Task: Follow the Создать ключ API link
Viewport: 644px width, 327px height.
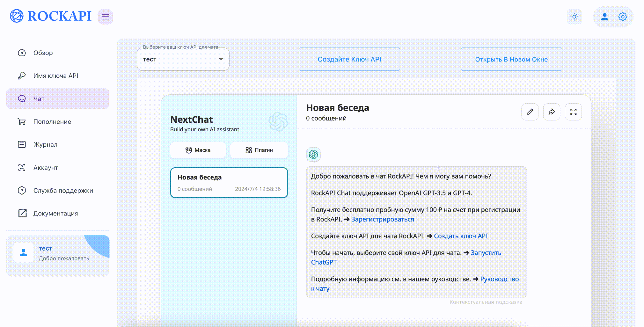Action: 461,236
